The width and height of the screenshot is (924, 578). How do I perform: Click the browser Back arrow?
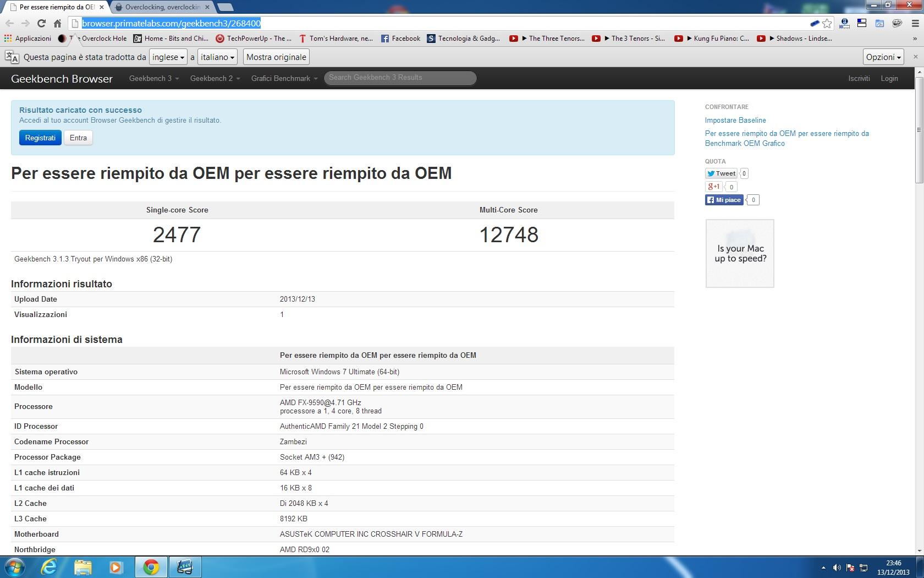(x=9, y=23)
